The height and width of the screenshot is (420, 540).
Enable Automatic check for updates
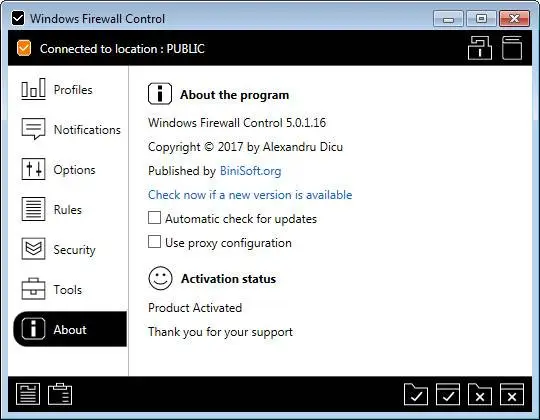(154, 218)
